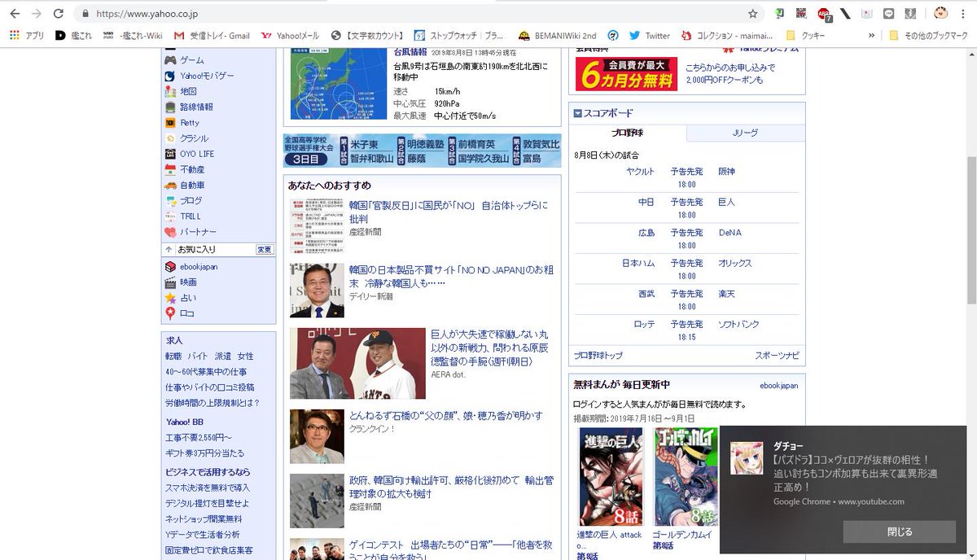The height and width of the screenshot is (560, 977).
Task: Close the notification with 閉じる
Action: pos(899,532)
